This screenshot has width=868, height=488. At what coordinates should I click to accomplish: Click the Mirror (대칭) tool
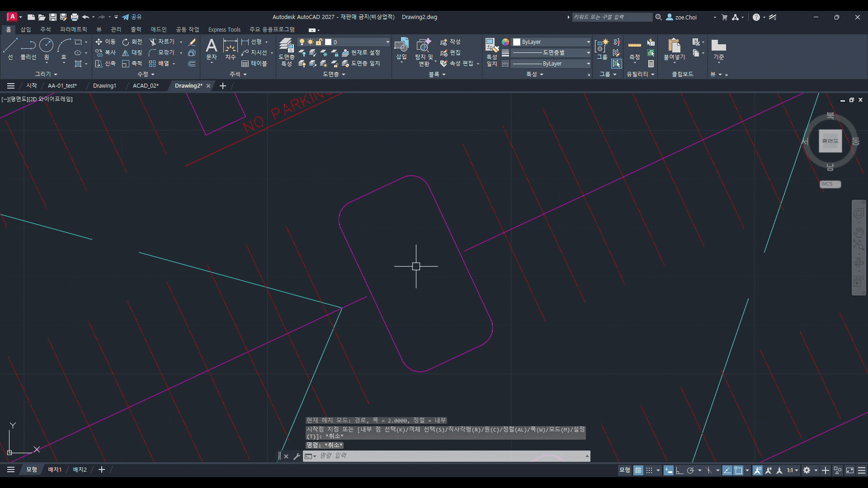pos(132,53)
